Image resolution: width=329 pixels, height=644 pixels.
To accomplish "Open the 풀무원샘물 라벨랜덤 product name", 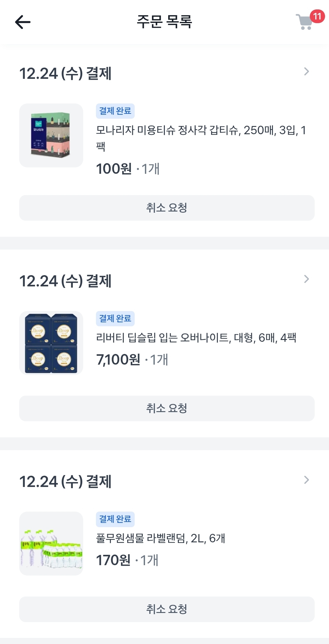I will [x=160, y=538].
